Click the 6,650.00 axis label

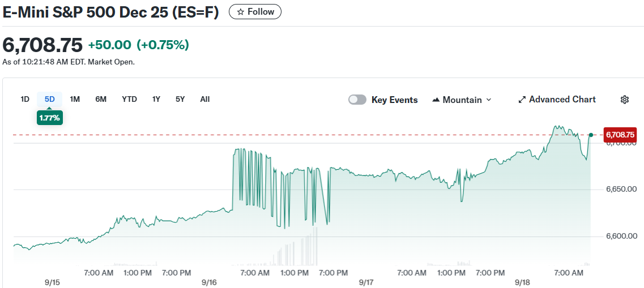(621, 190)
